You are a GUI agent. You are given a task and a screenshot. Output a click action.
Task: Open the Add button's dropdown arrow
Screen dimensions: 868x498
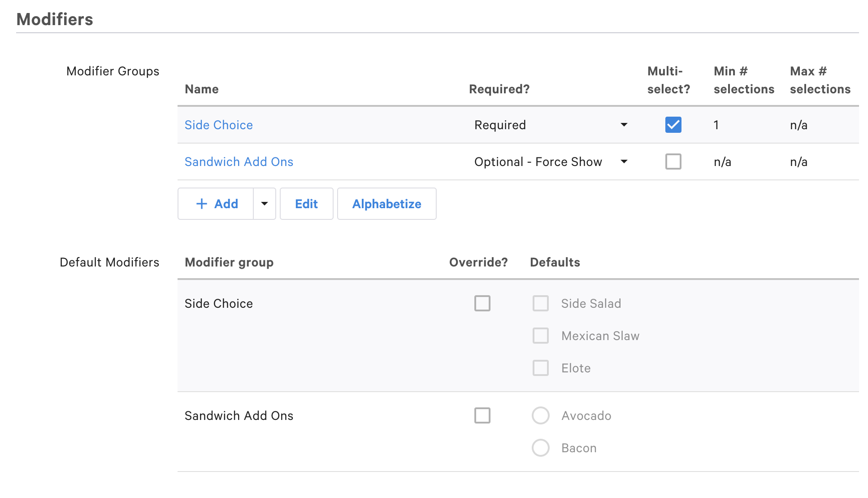[265, 204]
